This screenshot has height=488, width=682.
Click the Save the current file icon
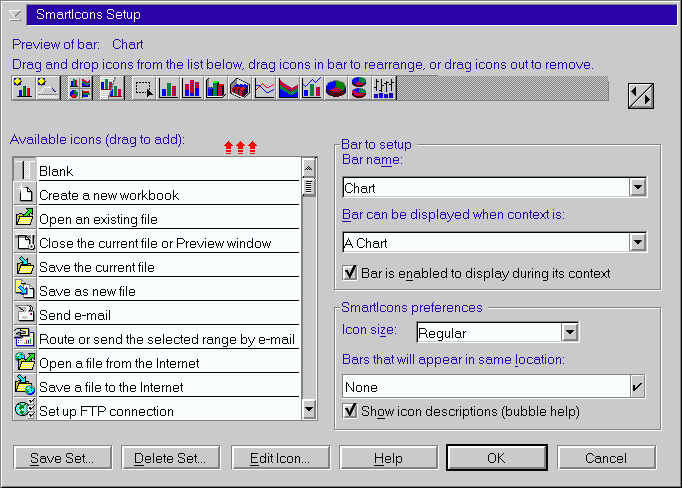[25, 266]
